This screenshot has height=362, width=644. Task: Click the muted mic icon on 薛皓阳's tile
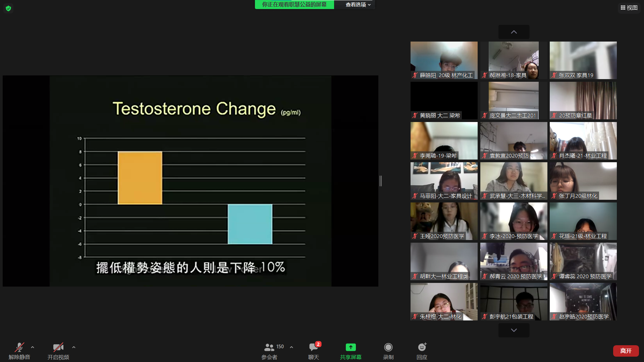point(415,75)
